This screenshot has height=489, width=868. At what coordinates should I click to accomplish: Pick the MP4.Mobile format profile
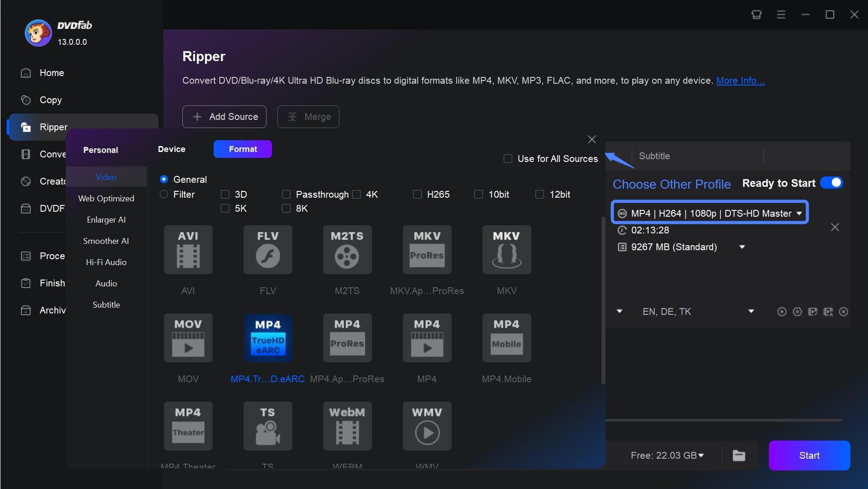(506, 337)
